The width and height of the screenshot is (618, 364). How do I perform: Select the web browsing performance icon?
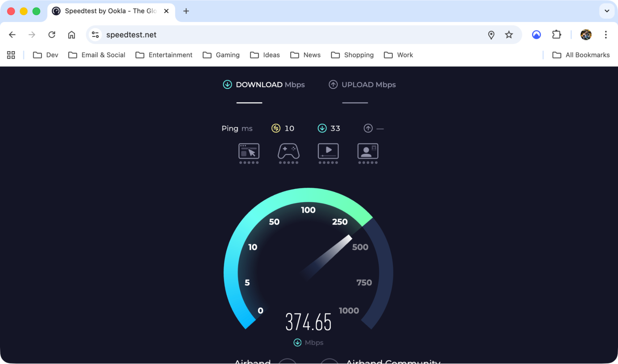(249, 151)
